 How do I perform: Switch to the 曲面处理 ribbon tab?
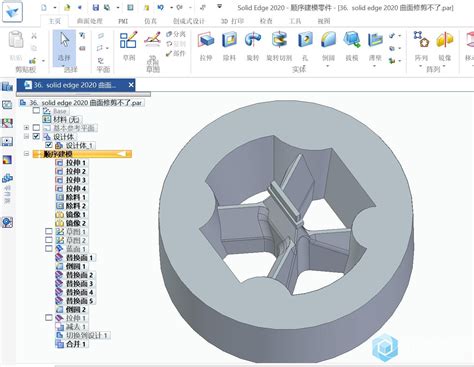[x=90, y=21]
